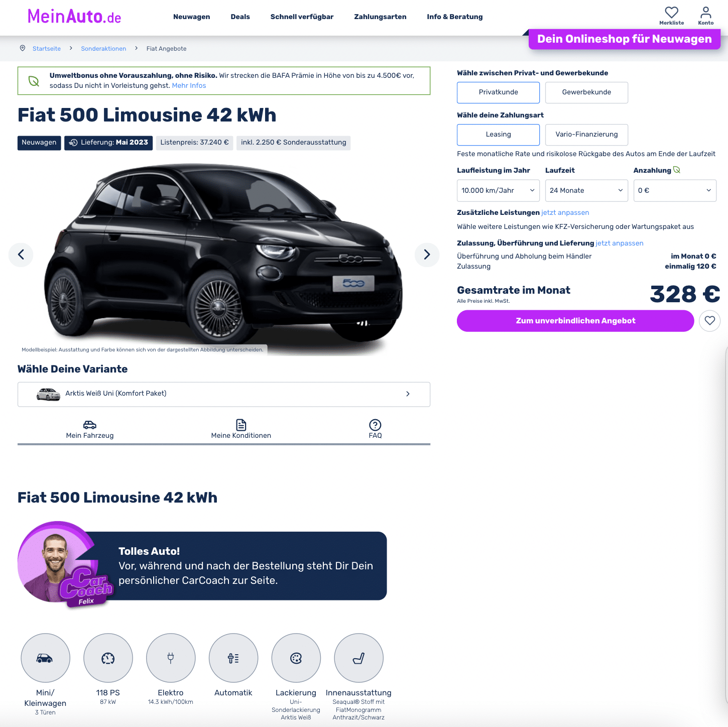The width and height of the screenshot is (728, 727).
Task: Open the Laufzeit 24 Monate dropdown
Action: 586,191
